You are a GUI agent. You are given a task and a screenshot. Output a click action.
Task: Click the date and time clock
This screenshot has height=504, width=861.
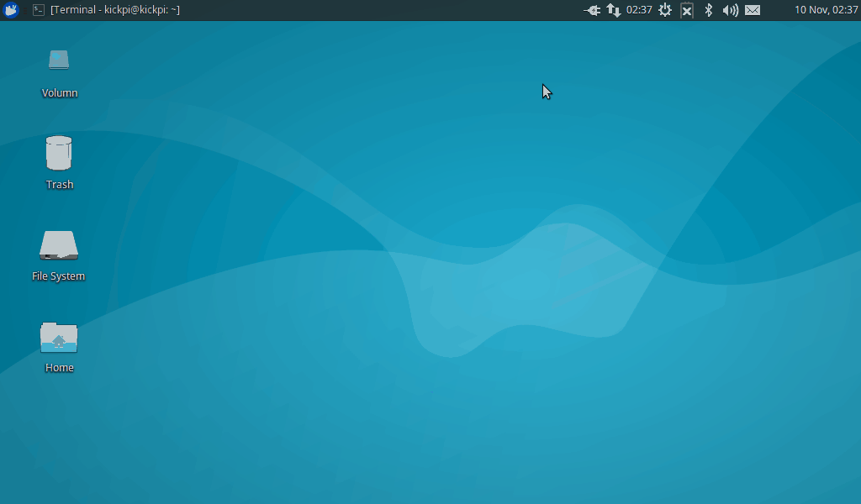click(x=826, y=10)
